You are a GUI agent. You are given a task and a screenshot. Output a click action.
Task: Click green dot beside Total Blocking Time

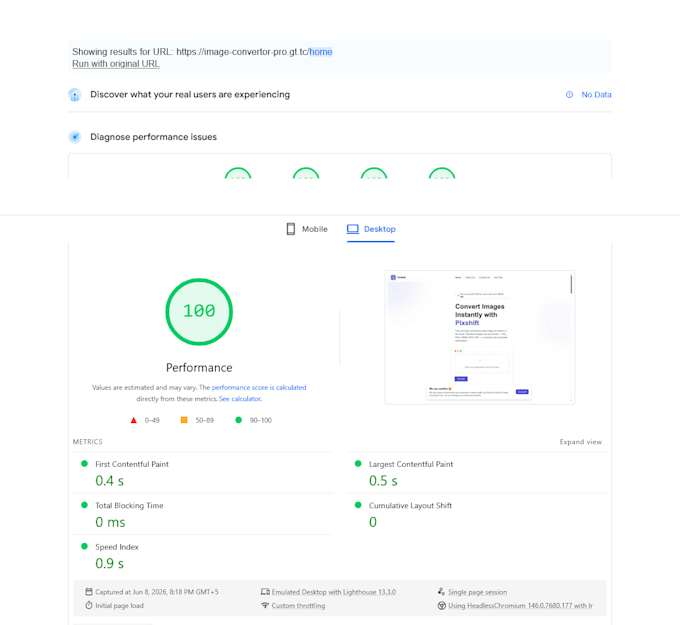pos(85,505)
